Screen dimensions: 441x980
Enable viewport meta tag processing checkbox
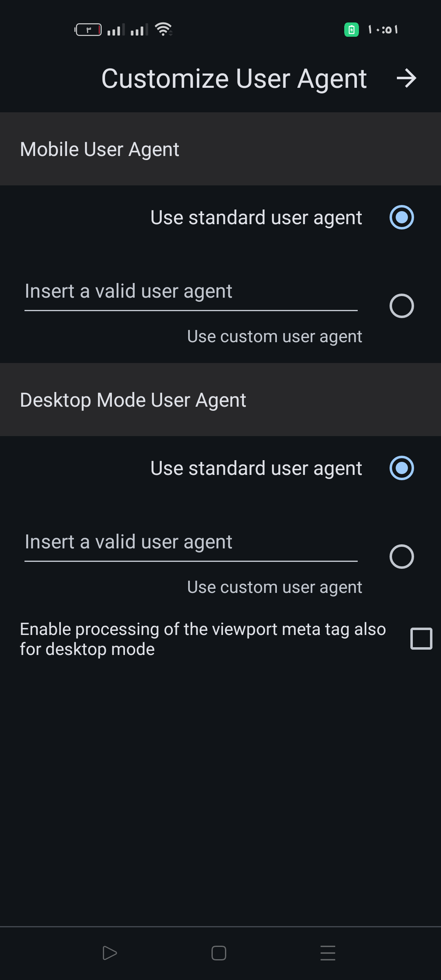tap(421, 639)
